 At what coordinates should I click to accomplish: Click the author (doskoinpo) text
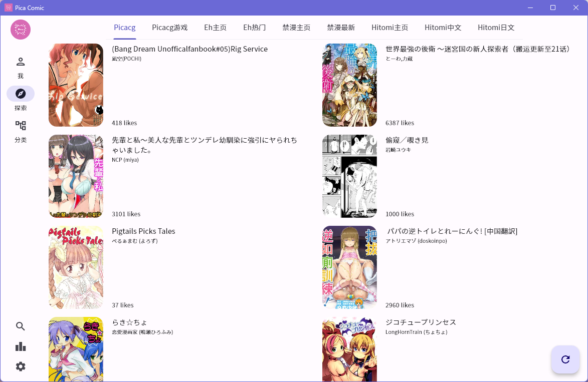pyautogui.click(x=433, y=241)
